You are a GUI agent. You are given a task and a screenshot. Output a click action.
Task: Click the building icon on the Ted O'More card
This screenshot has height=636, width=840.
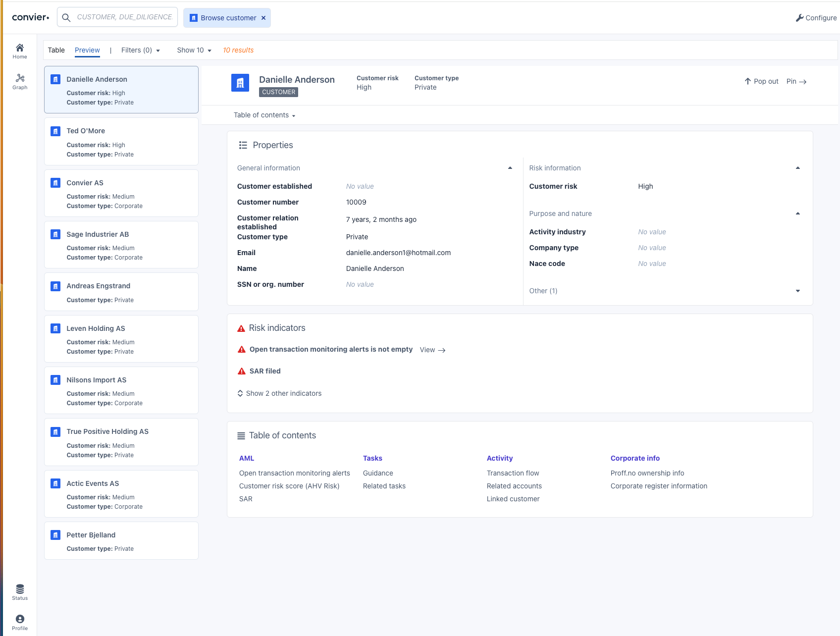pyautogui.click(x=55, y=131)
